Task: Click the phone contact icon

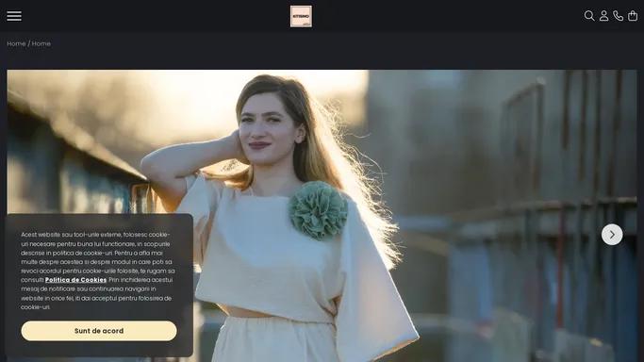Action: [619, 16]
